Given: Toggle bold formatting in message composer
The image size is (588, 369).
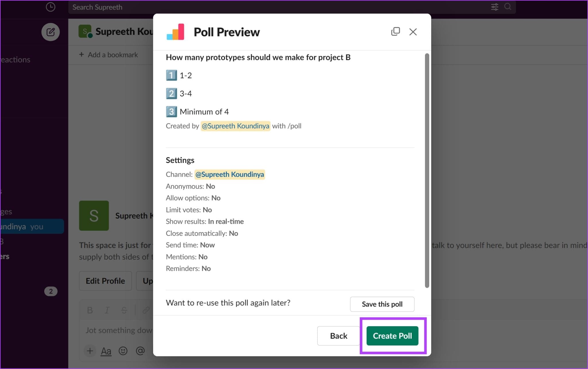Looking at the screenshot, I should (x=90, y=310).
